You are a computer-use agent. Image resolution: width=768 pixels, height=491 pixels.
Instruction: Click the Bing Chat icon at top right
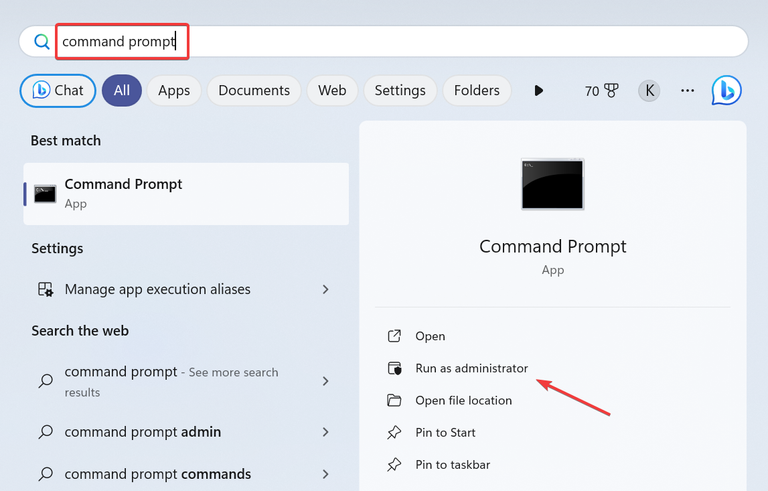point(727,91)
